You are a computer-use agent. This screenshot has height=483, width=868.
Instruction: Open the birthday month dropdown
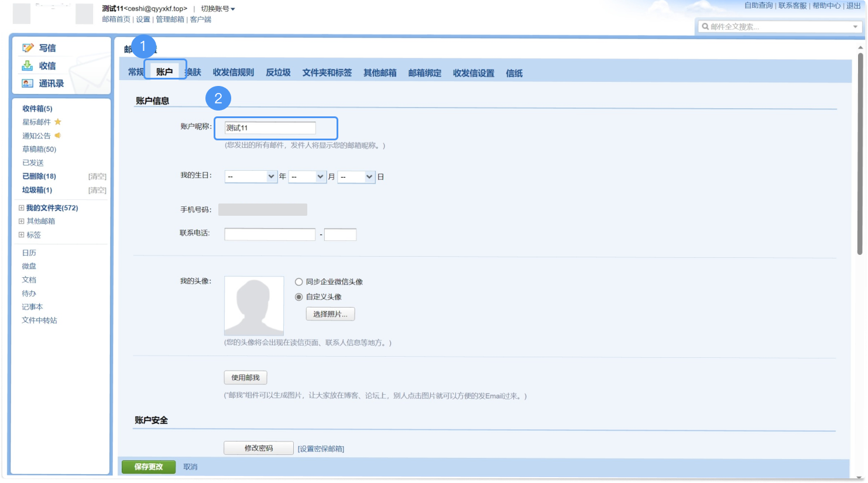pyautogui.click(x=308, y=177)
